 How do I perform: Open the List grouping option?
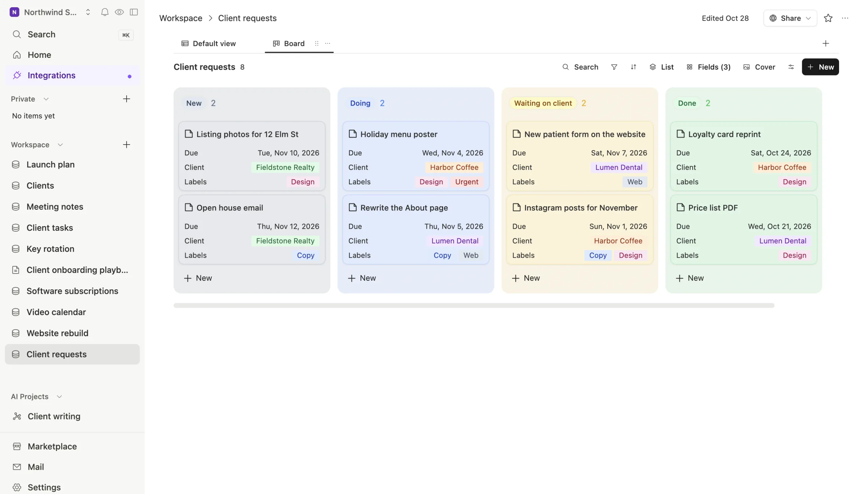pyautogui.click(x=661, y=67)
